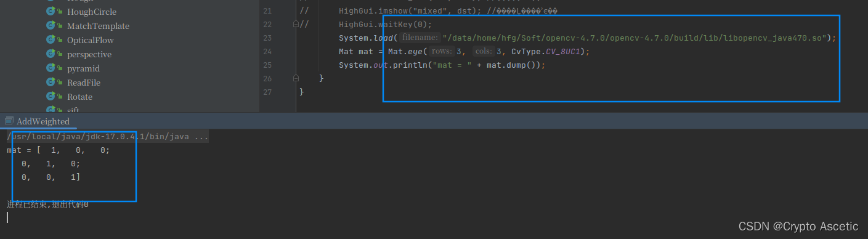The image size is (868, 239).
Task: Click the class icon beside OpticalFlow
Action: (51, 40)
